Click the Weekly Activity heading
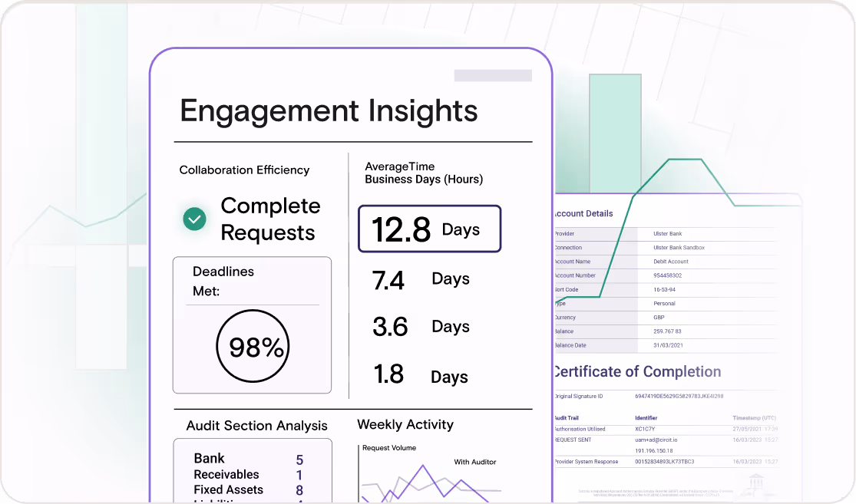The height and width of the screenshot is (504, 856). tap(405, 424)
